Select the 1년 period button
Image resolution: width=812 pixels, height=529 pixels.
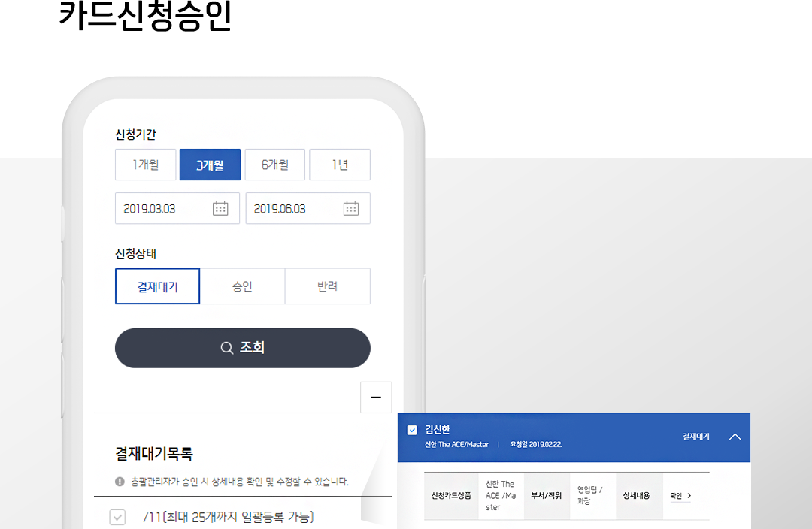tap(340, 165)
